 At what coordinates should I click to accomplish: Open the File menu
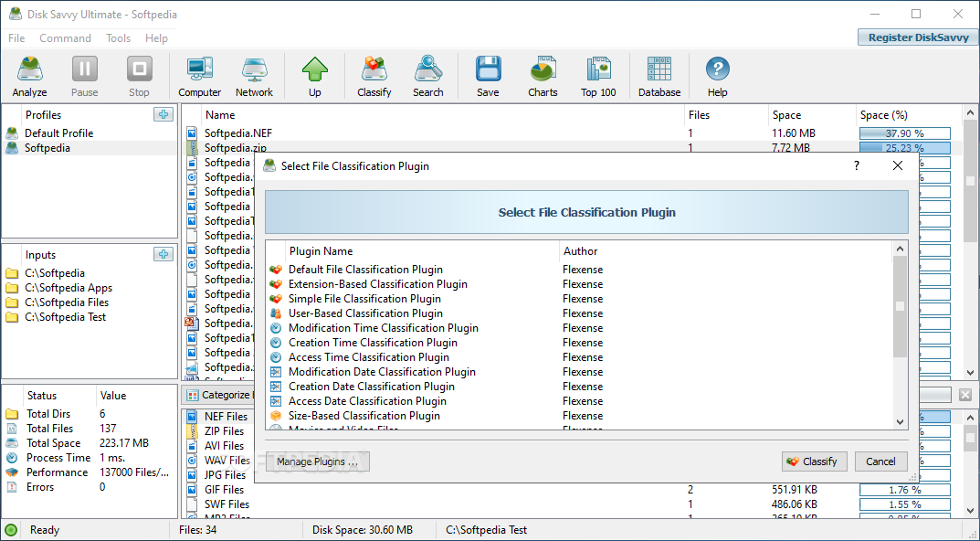click(16, 38)
